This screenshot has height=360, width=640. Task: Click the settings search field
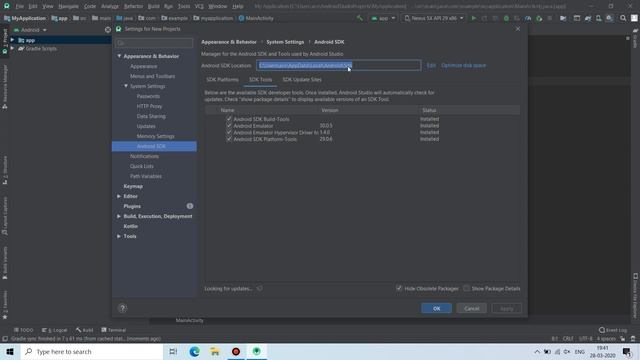154,43
